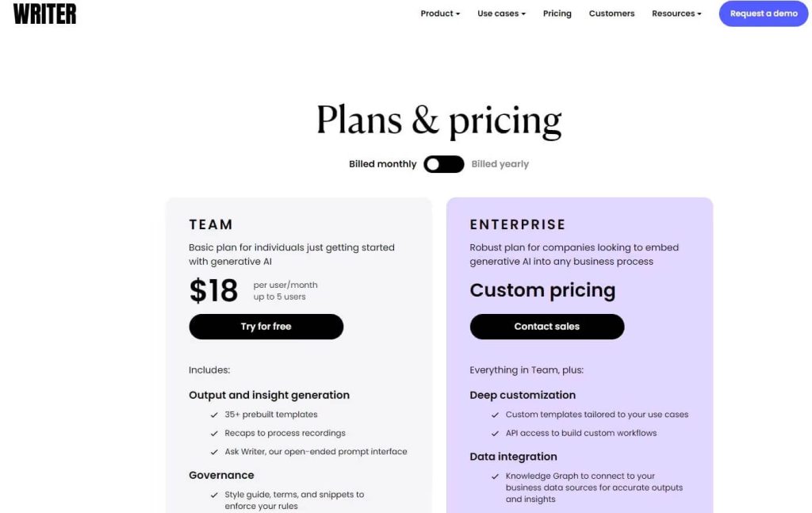This screenshot has height=513, width=812.
Task: Click the WRITER logo
Action: coord(45,13)
